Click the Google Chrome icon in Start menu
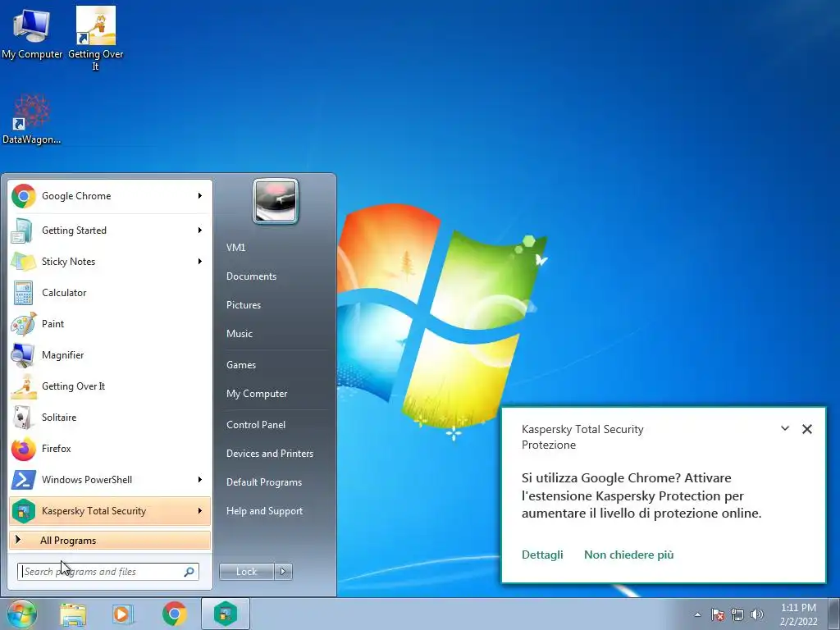Image resolution: width=840 pixels, height=630 pixels. click(24, 196)
